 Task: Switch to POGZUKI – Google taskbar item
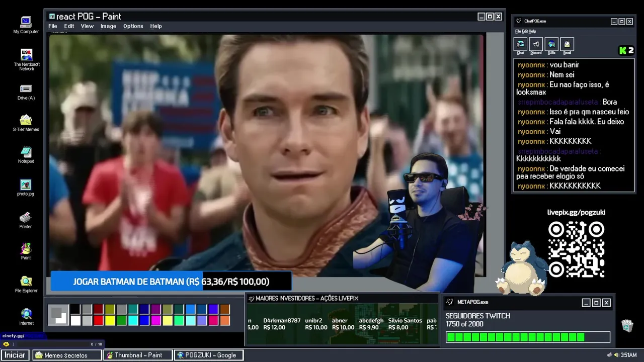pos(209,355)
